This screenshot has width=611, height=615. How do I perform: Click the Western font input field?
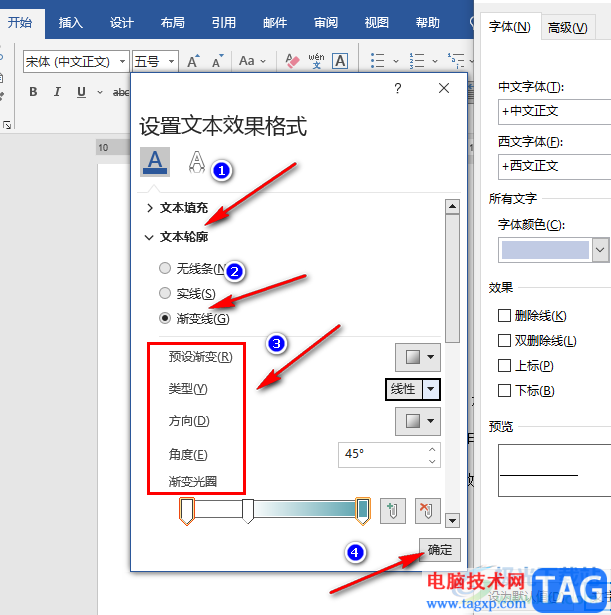tap(555, 167)
